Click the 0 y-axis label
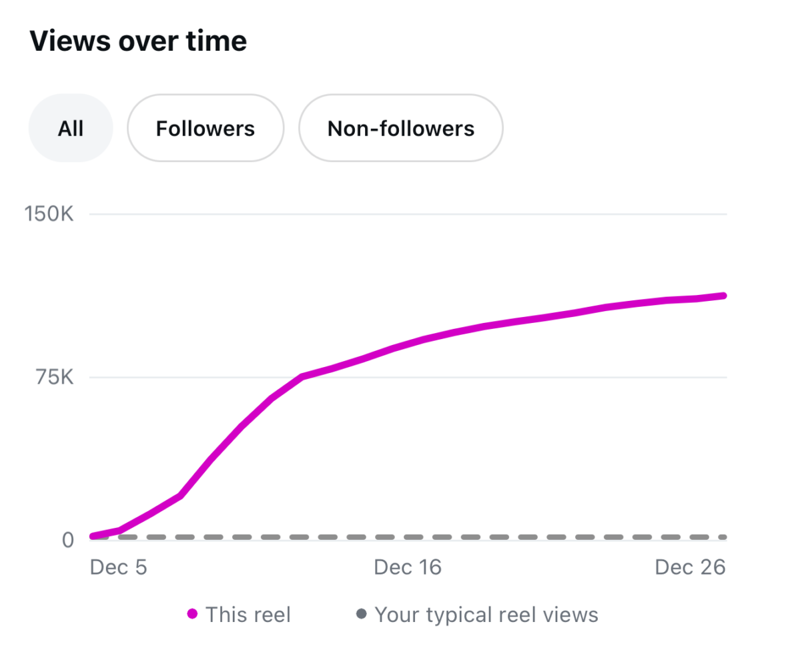Screen dimensions: 786x672 point(67,539)
